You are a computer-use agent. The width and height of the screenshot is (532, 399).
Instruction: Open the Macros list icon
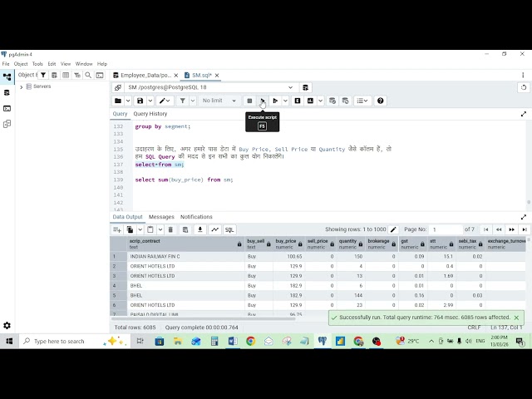362,101
